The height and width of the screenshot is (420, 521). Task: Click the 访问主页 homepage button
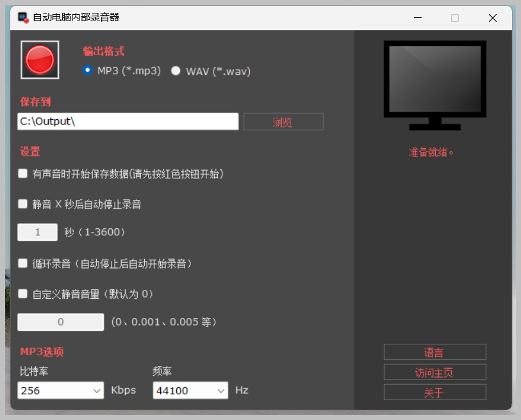pyautogui.click(x=434, y=372)
